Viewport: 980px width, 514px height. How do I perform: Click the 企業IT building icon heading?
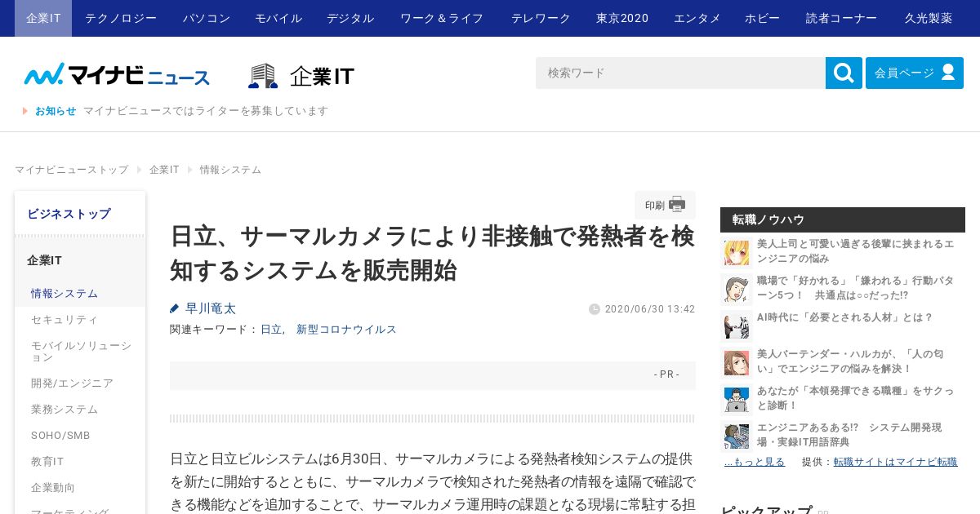pos(301,76)
